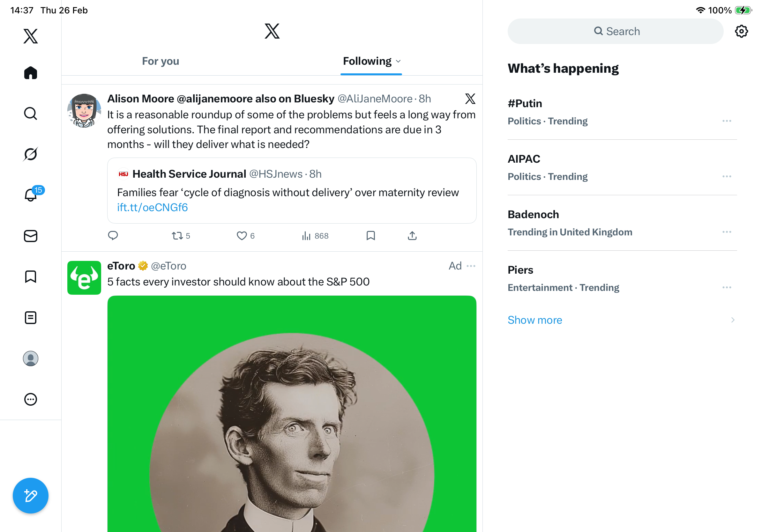Go to Home feed icon
The image size is (762, 532).
click(31, 73)
